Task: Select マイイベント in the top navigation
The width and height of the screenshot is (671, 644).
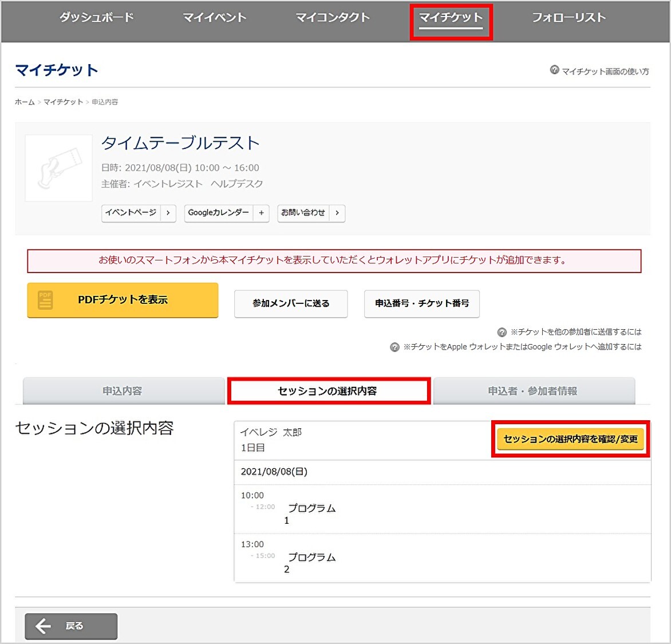Action: pyautogui.click(x=214, y=17)
